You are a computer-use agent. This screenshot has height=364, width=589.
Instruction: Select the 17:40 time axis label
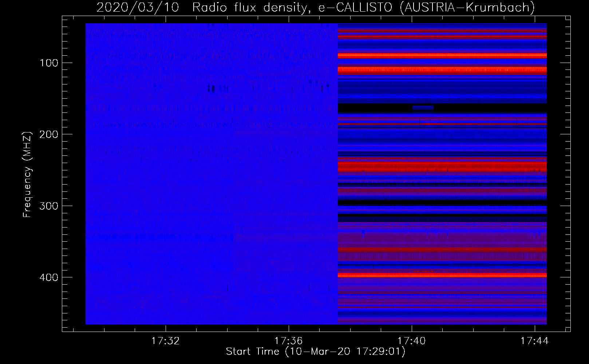(x=412, y=341)
